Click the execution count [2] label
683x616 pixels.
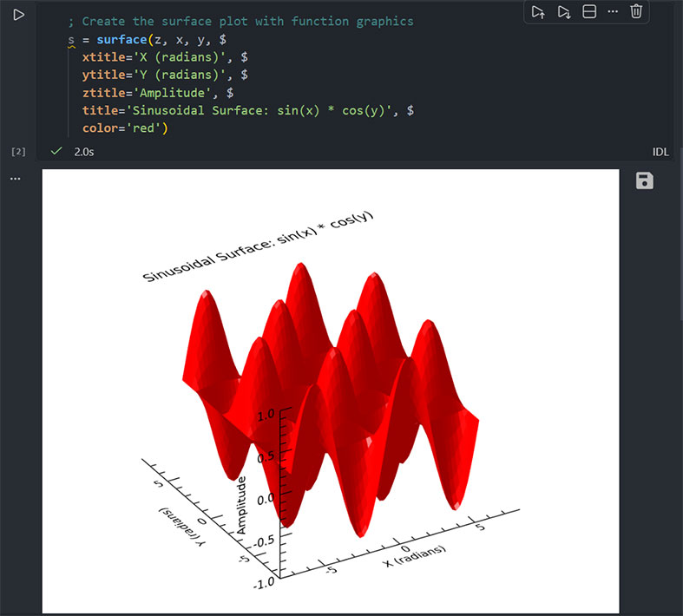coord(18,152)
